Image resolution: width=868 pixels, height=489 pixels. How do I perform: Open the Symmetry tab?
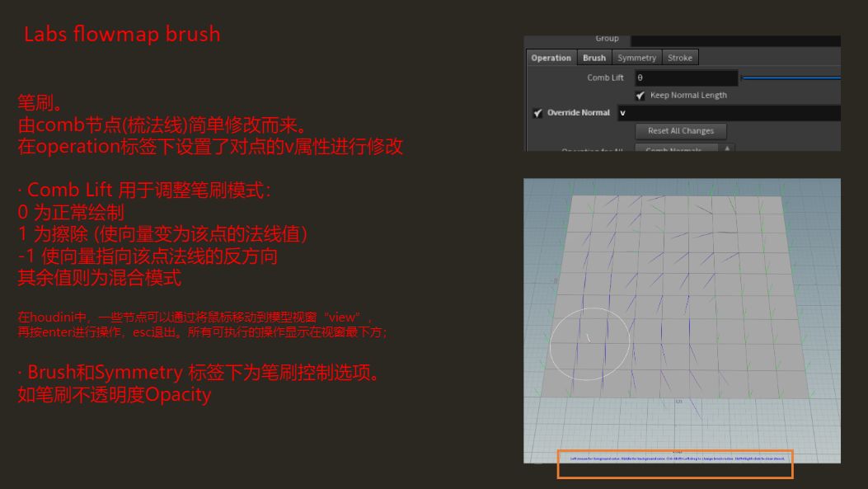tap(636, 58)
